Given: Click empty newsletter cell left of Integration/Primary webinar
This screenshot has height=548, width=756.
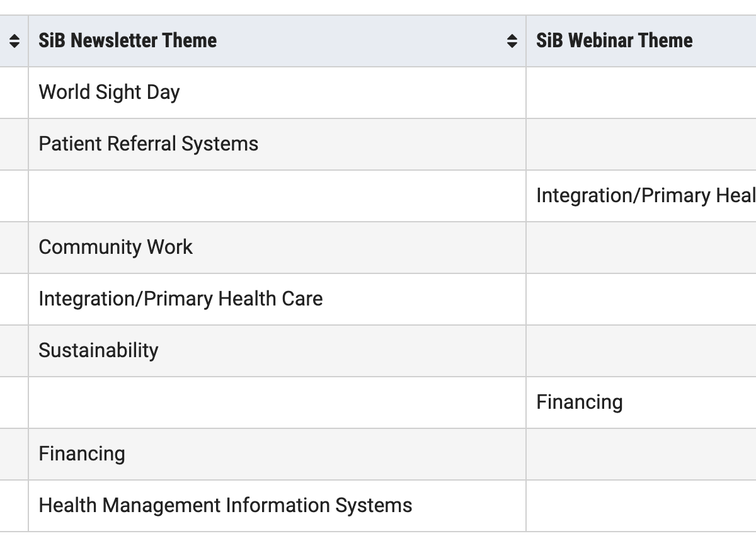Looking at the screenshot, I should 277,196.
